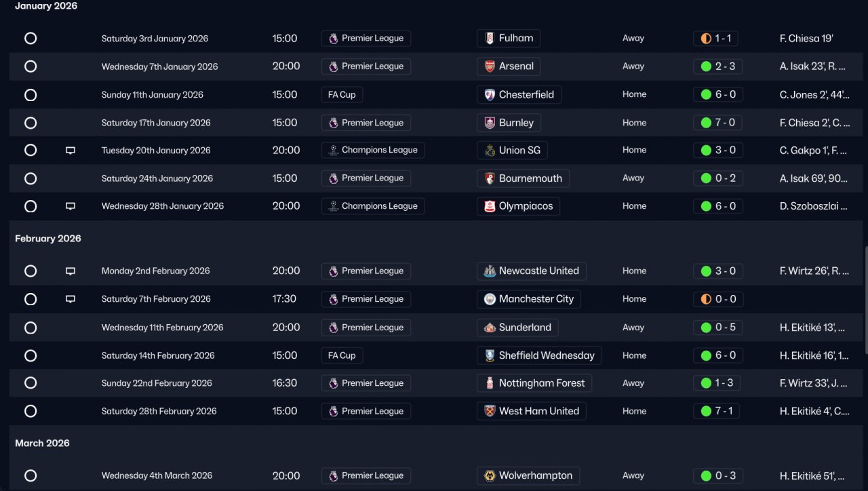Click the Fulham club badge icon
The height and width of the screenshot is (491, 868).
click(x=490, y=39)
